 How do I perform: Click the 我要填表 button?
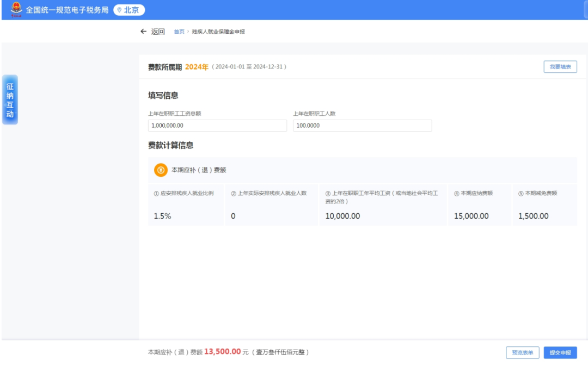coord(560,67)
